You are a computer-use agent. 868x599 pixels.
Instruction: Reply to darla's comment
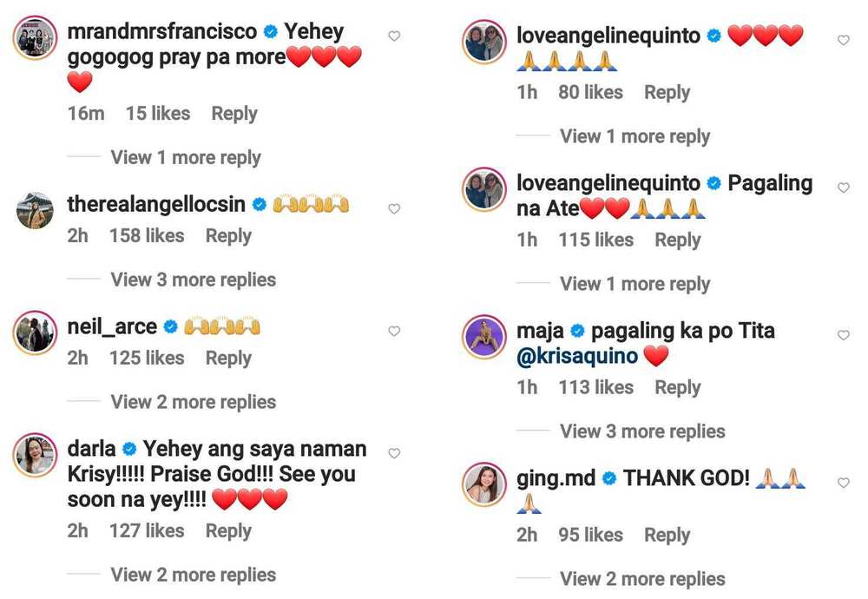pyautogui.click(x=228, y=531)
